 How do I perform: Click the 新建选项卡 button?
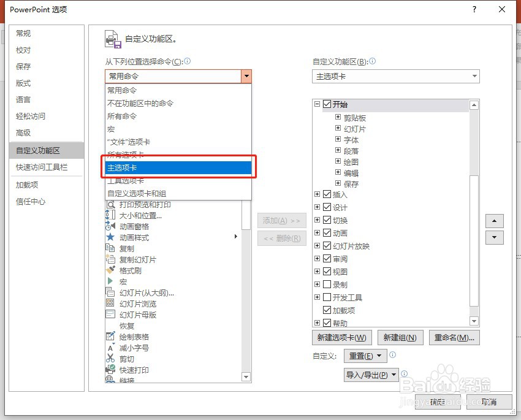click(342, 338)
